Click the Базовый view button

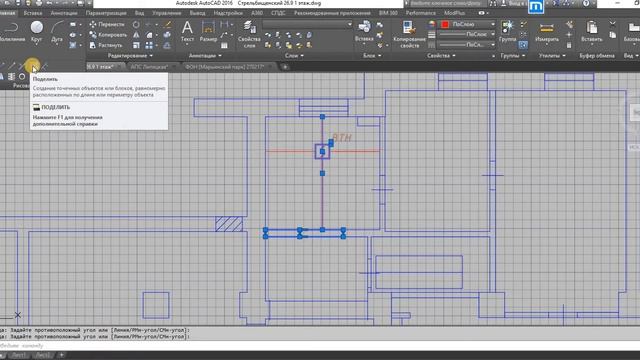632,32
